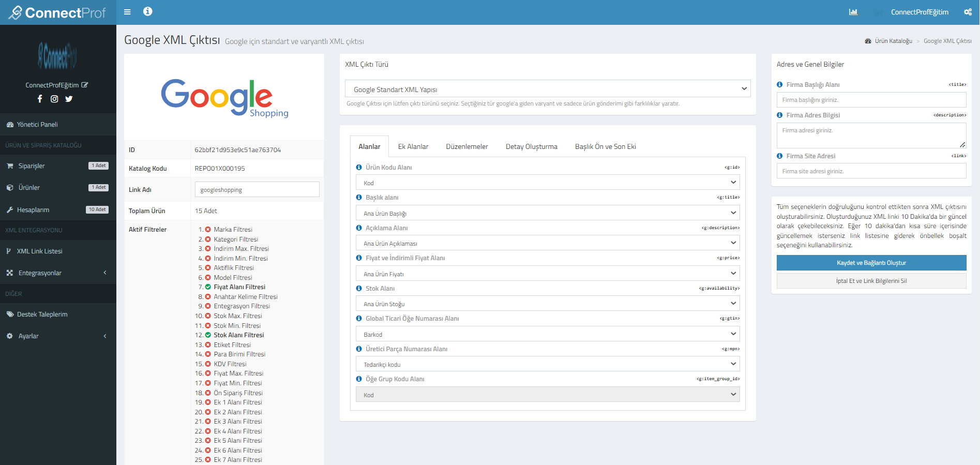Click info icon beside Firma Site Adresi
Image resolution: width=980 pixels, height=465 pixels.
tap(780, 156)
